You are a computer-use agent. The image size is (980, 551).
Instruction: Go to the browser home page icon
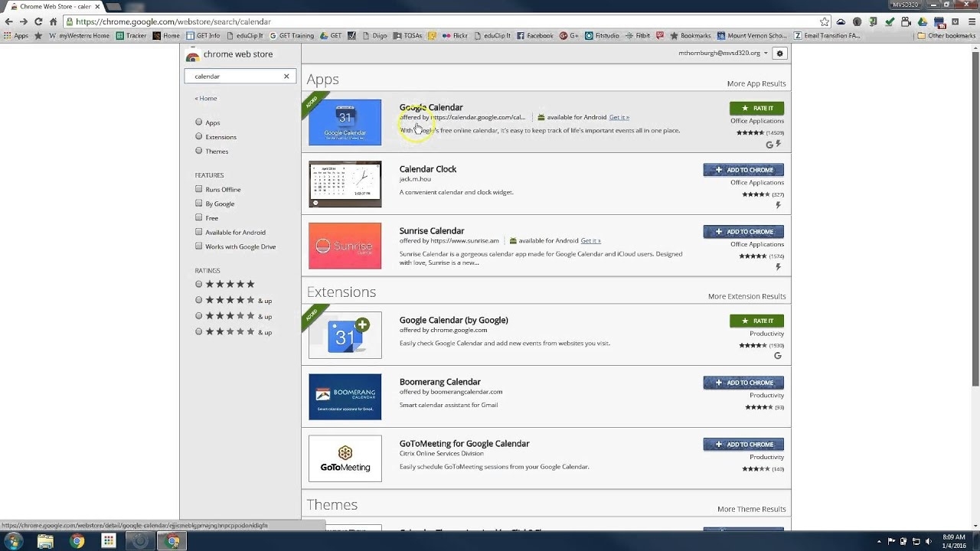[53, 21]
